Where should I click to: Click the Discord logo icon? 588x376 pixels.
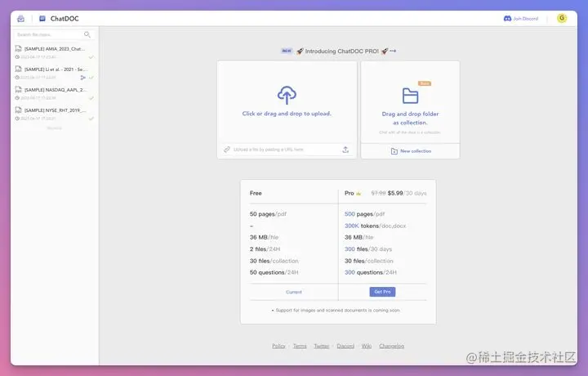507,18
